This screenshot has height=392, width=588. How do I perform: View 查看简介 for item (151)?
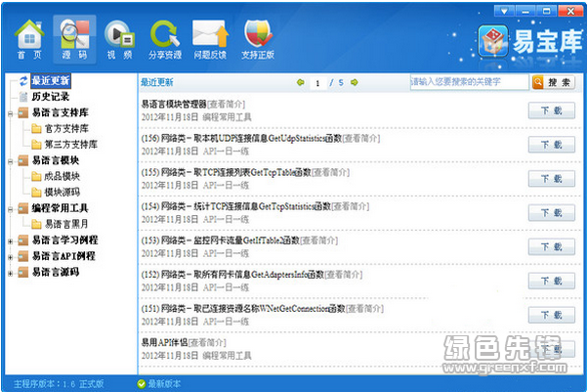365,309
